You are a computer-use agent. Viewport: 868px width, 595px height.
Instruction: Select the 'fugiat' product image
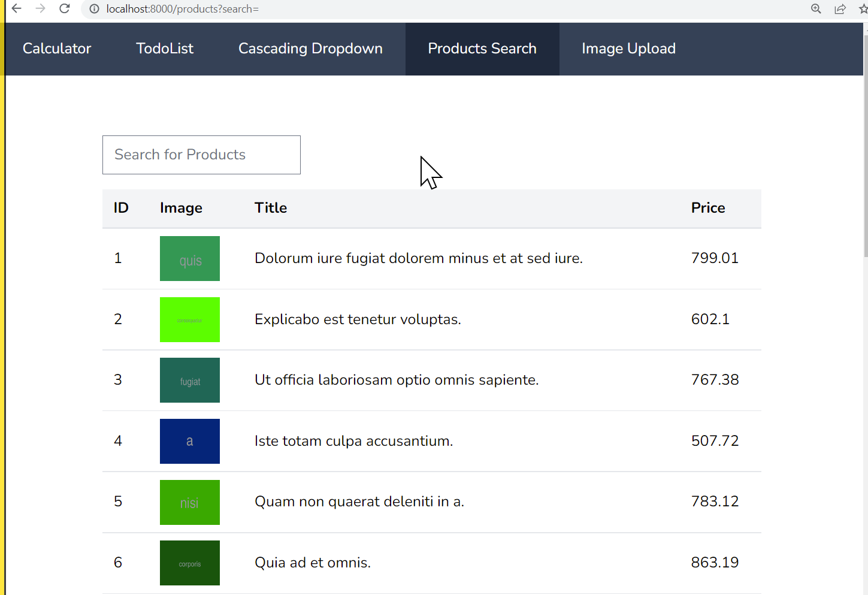point(190,380)
